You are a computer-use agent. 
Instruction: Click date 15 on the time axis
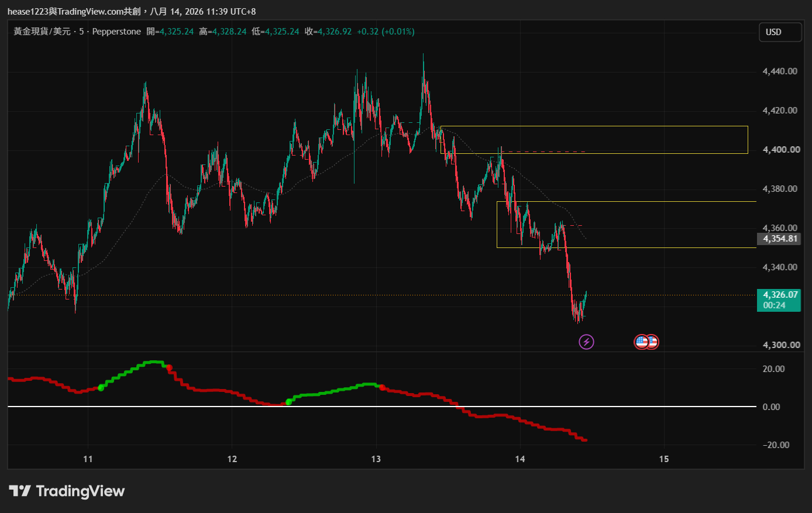(663, 459)
